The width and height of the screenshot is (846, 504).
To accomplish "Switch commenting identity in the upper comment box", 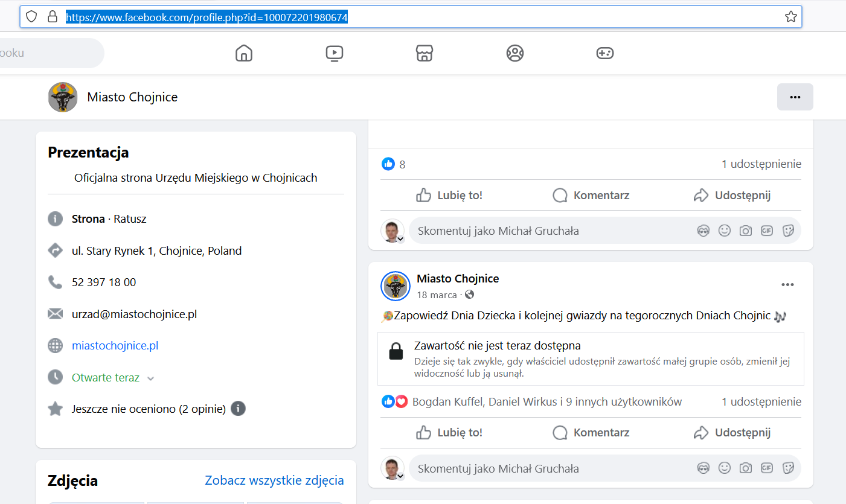I will [393, 231].
